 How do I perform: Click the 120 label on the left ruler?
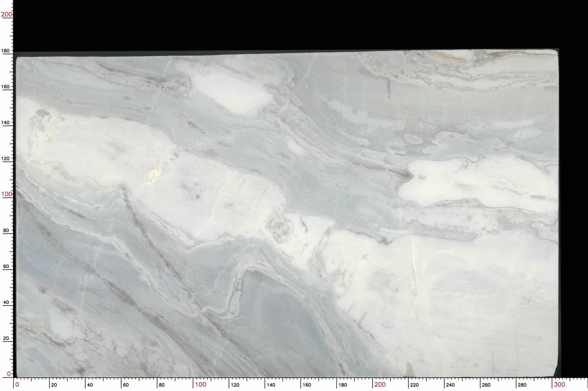pos(6,159)
